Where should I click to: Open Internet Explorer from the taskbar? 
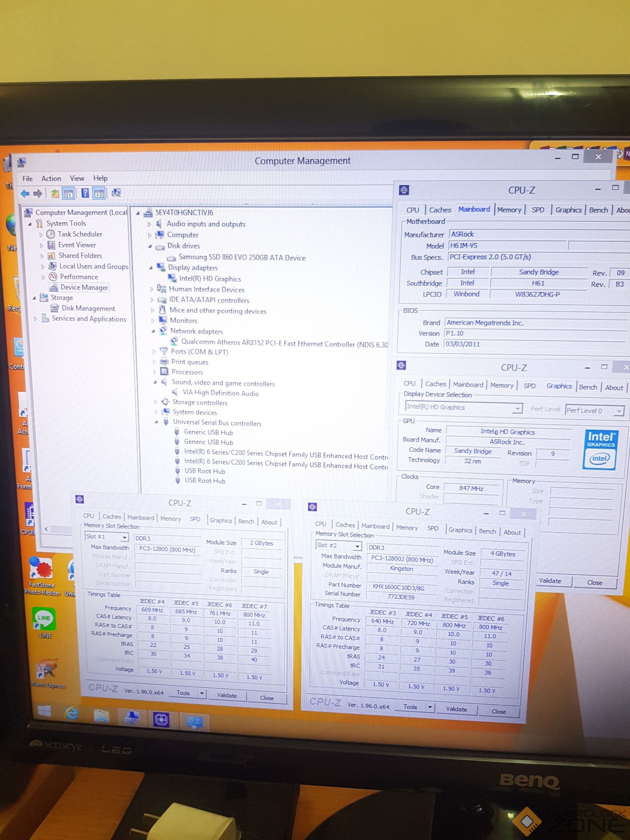click(72, 714)
